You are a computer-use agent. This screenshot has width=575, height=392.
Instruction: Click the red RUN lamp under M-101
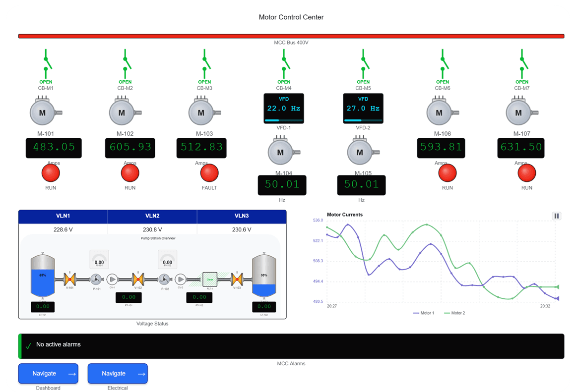[x=51, y=173]
